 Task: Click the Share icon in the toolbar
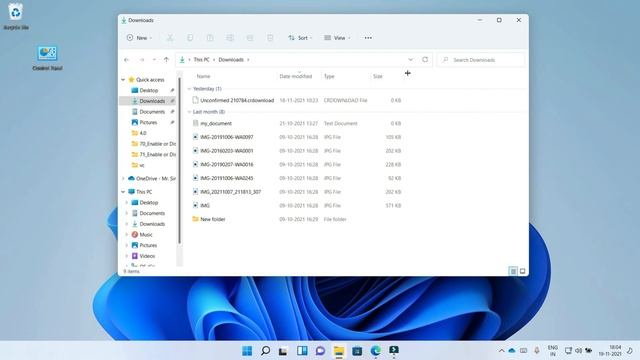click(x=250, y=38)
